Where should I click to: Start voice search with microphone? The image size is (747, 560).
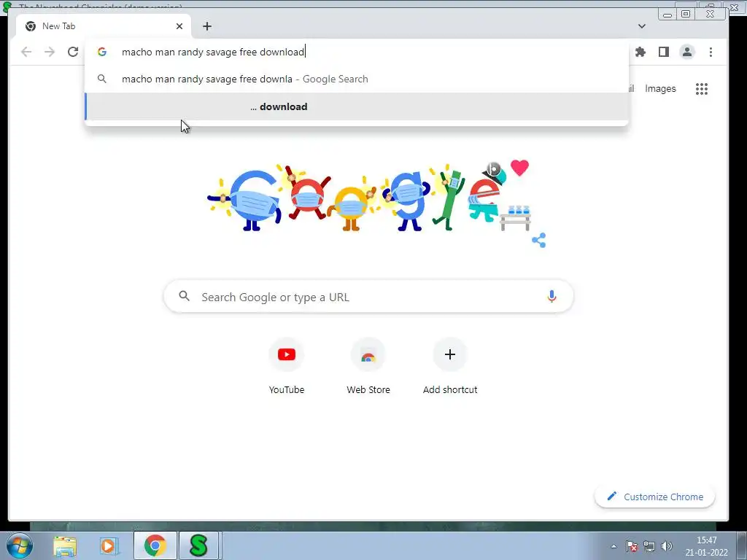coord(551,297)
